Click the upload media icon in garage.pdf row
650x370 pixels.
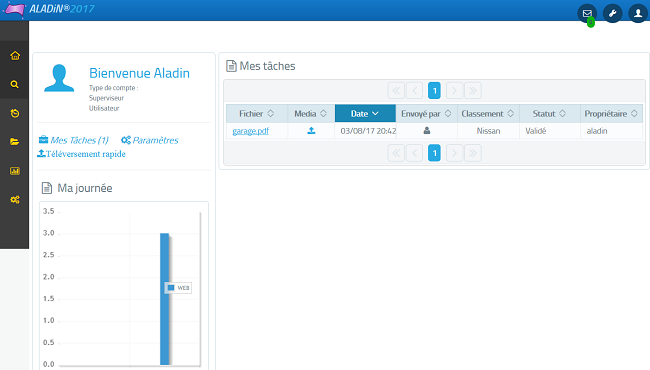click(x=311, y=131)
